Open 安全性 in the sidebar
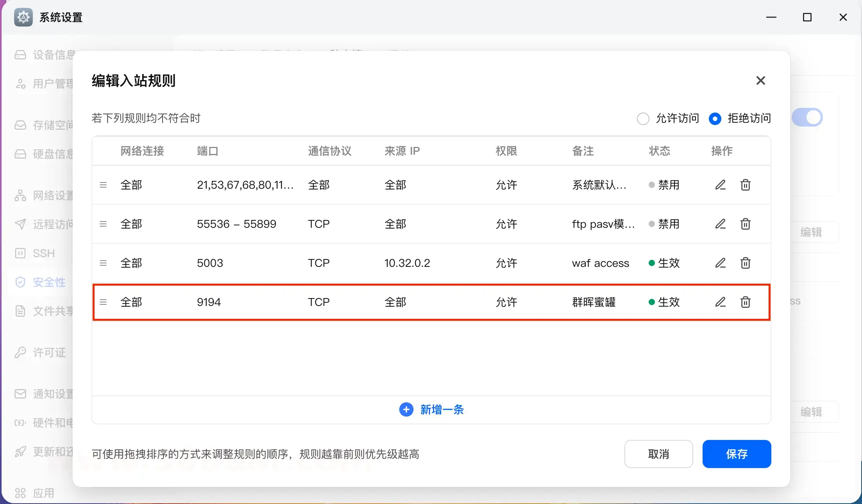The width and height of the screenshot is (862, 504). [x=49, y=282]
